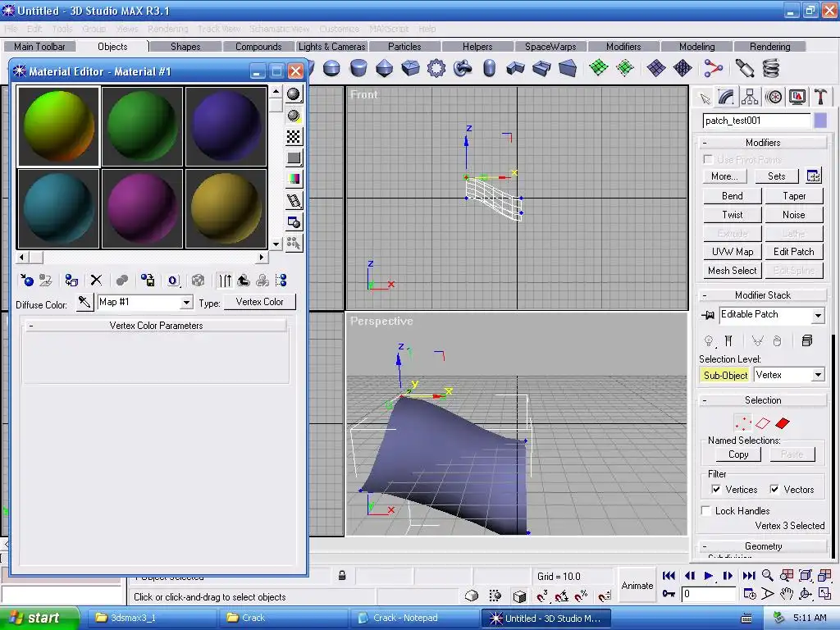Open Material/Map Navigator icon
The width and height of the screenshot is (840, 630).
281,281
